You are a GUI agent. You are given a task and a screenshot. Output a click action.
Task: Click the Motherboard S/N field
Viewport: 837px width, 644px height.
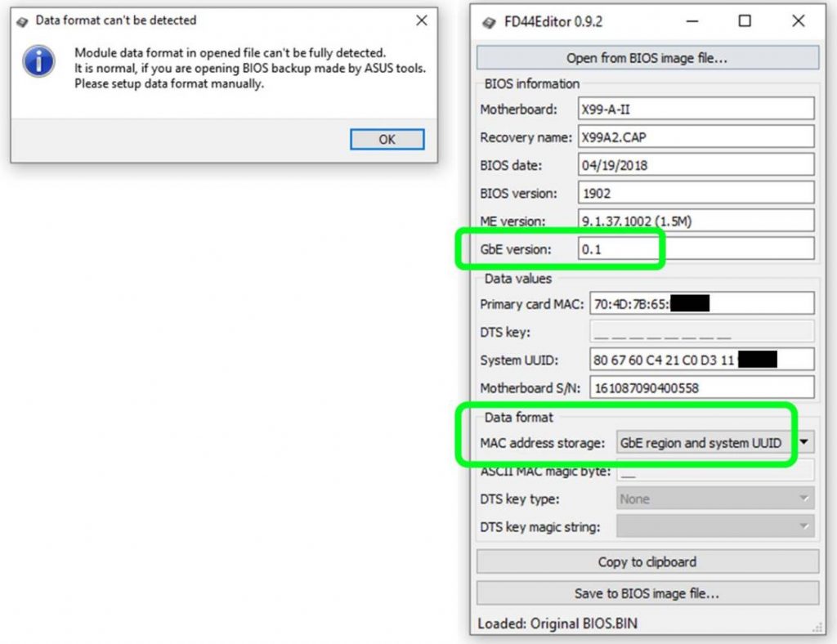(x=701, y=387)
